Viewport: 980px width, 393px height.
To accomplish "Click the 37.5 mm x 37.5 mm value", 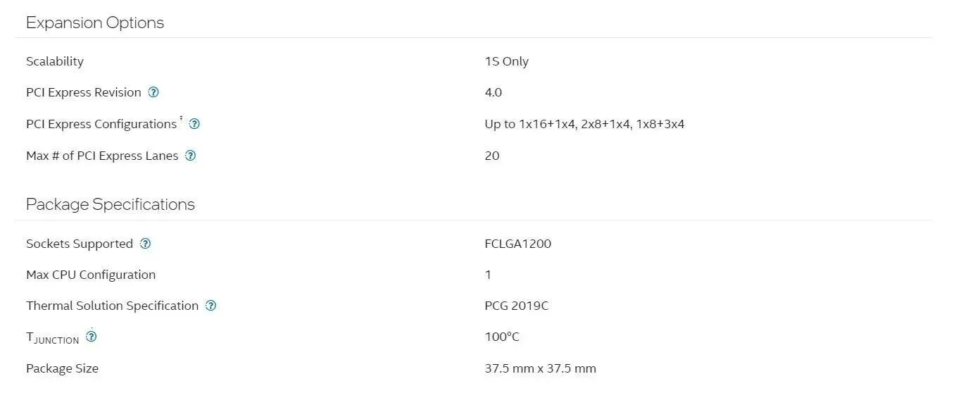I will click(540, 368).
